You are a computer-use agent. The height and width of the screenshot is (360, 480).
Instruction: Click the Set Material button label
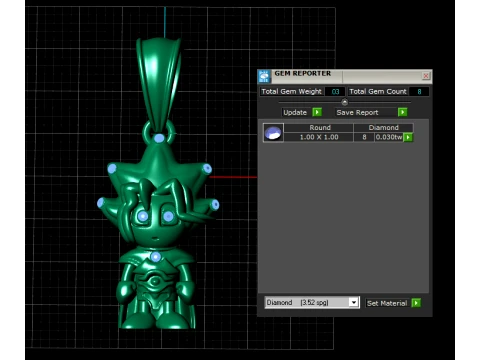(x=387, y=303)
